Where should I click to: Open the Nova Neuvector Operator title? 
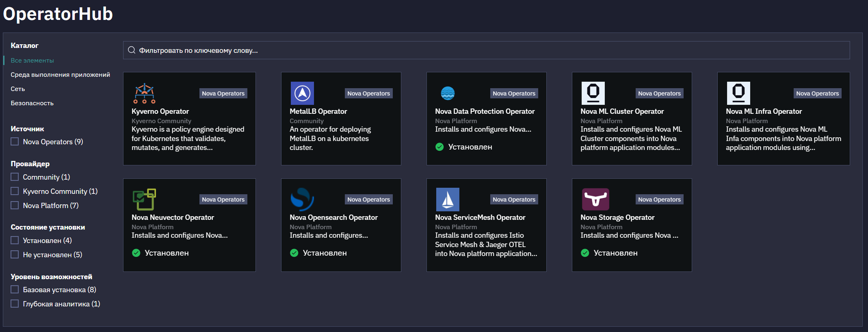tap(173, 217)
